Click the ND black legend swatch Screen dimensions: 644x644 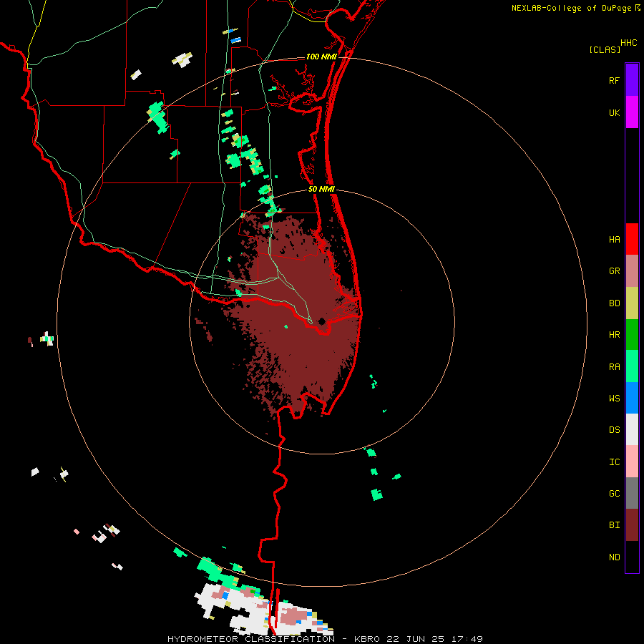coord(632,557)
